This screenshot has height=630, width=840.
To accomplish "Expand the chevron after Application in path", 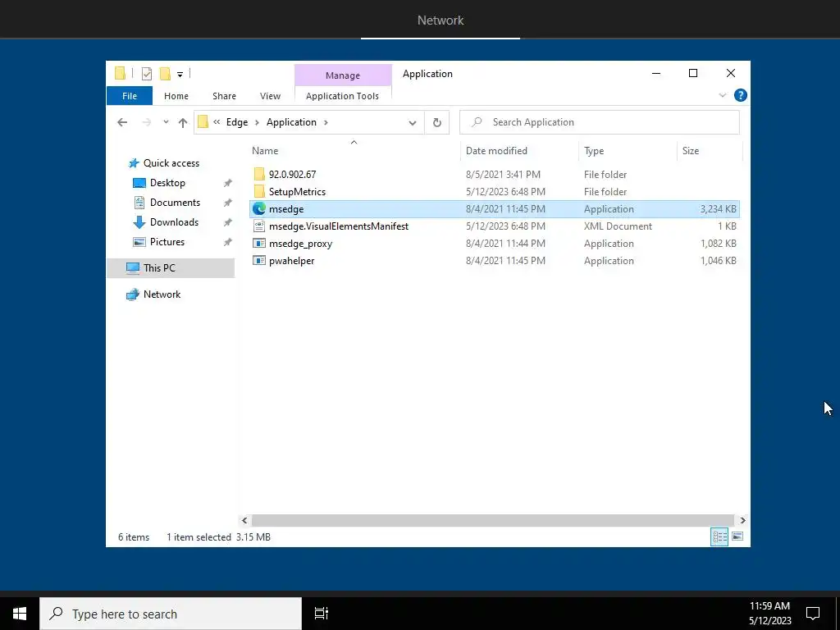I will click(x=325, y=122).
